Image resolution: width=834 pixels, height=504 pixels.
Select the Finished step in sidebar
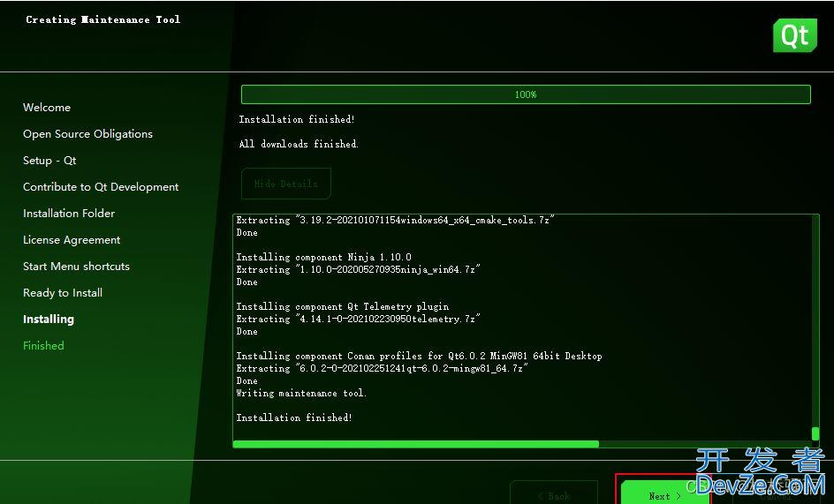pos(43,346)
